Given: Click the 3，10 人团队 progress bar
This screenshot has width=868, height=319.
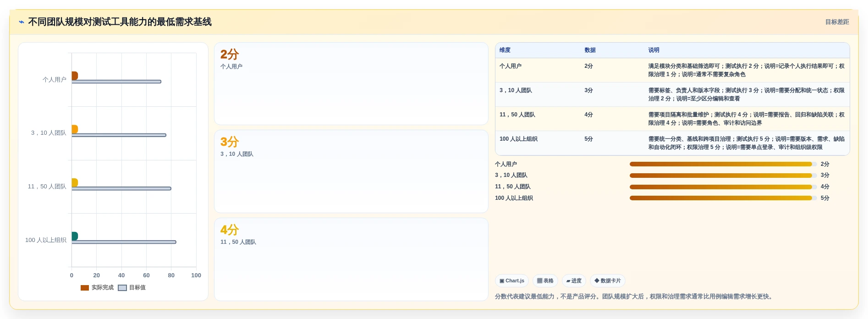Looking at the screenshot, I should 723,176.
